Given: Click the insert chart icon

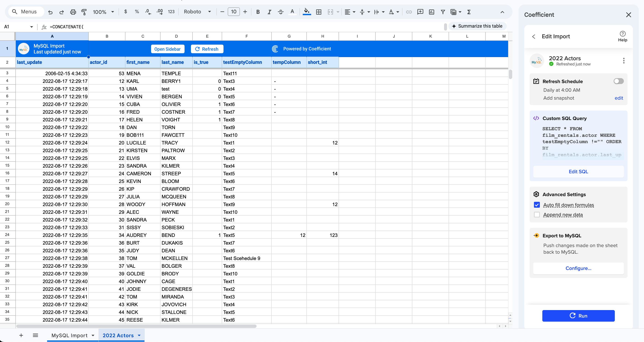Looking at the screenshot, I should [431, 12].
